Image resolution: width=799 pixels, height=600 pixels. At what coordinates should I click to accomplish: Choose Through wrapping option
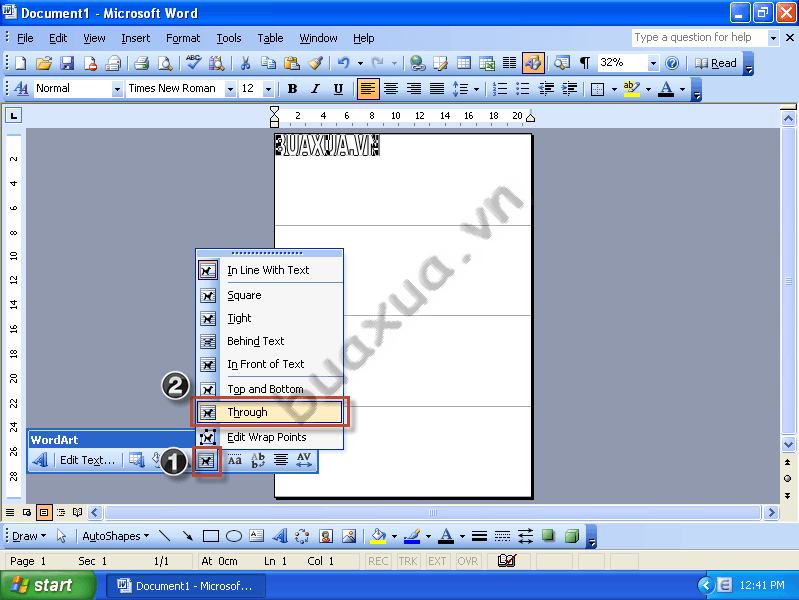[270, 412]
